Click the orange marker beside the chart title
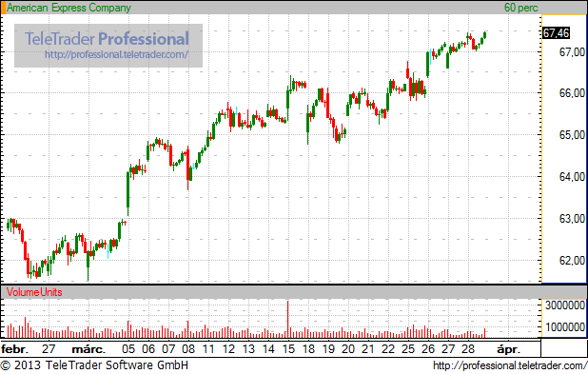 click(4, 8)
